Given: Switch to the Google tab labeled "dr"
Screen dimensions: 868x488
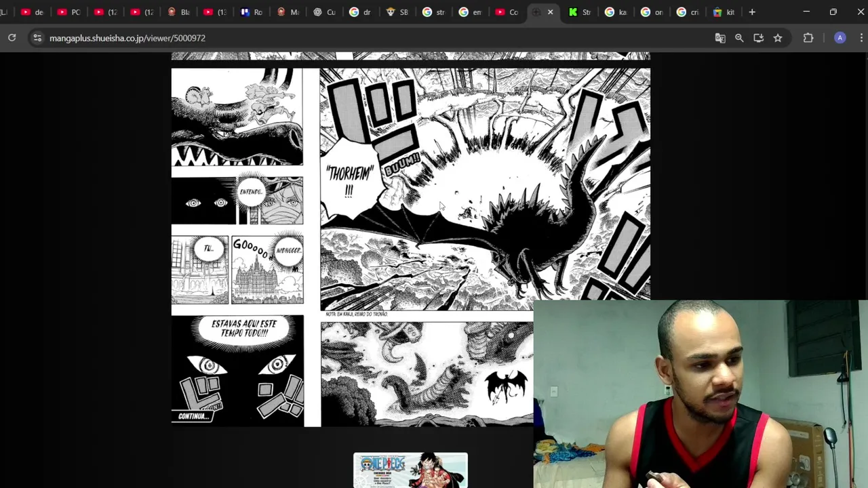Looking at the screenshot, I should [x=361, y=12].
